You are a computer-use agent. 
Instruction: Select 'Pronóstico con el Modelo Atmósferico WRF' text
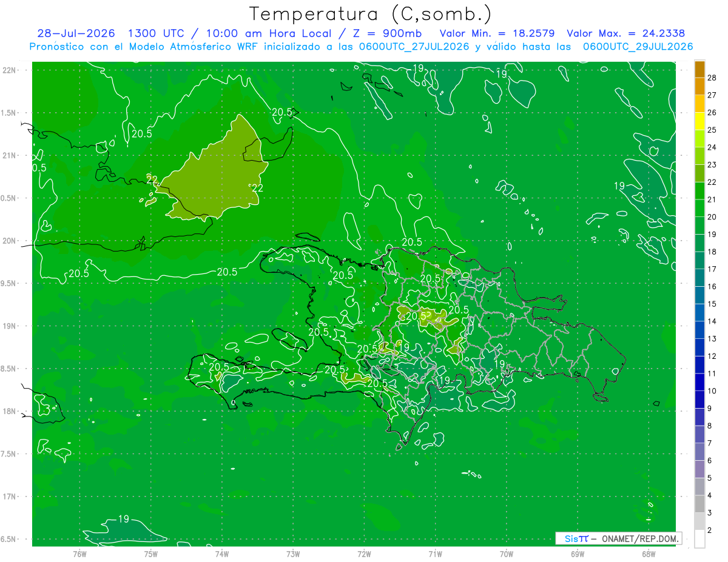click(x=144, y=47)
